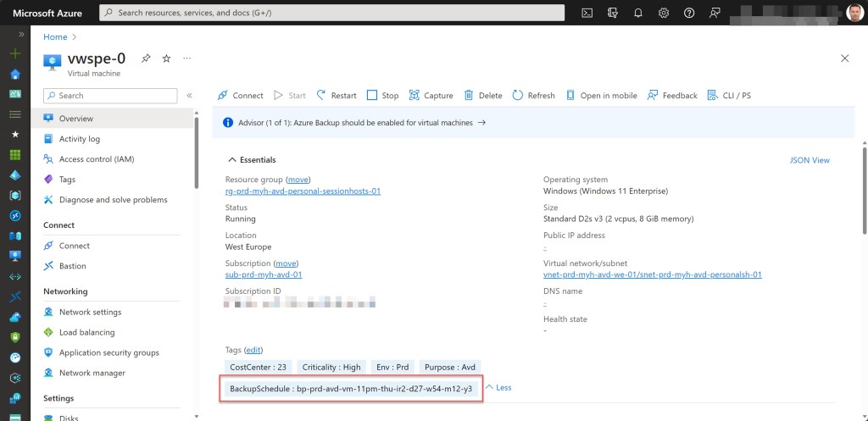Pin vwspe-0 to dashboard
The width and height of the screenshot is (868, 421).
[146, 58]
